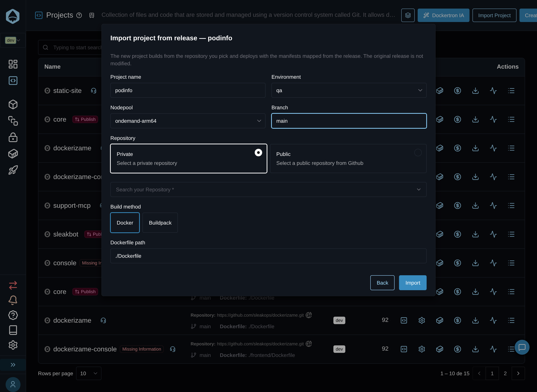Viewport: 537px width, 392px height.
Task: Click the red swap arrows sidebar icon
Action: 13,285
